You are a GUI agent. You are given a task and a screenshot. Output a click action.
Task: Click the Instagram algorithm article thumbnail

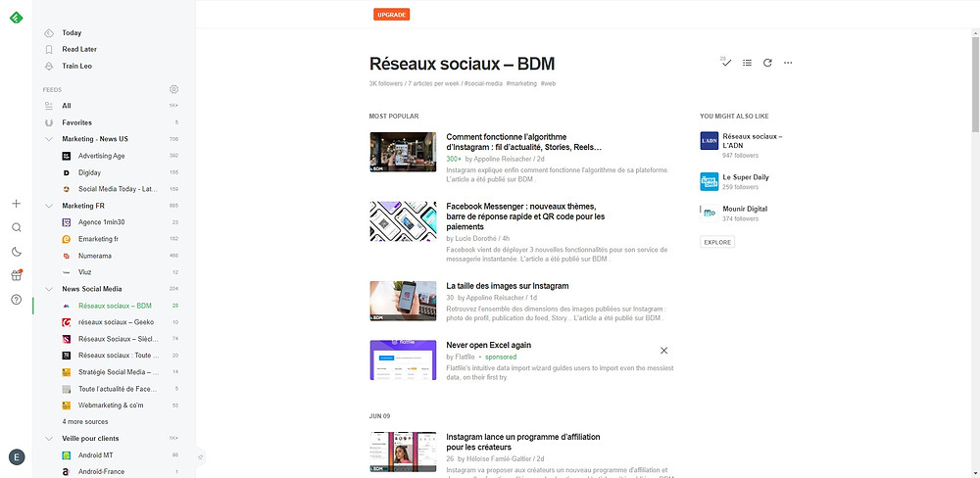click(x=403, y=152)
